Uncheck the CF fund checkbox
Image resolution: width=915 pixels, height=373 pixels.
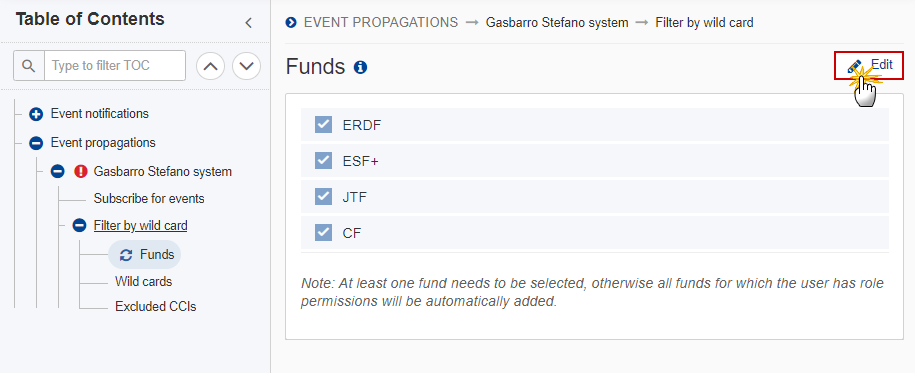click(323, 233)
